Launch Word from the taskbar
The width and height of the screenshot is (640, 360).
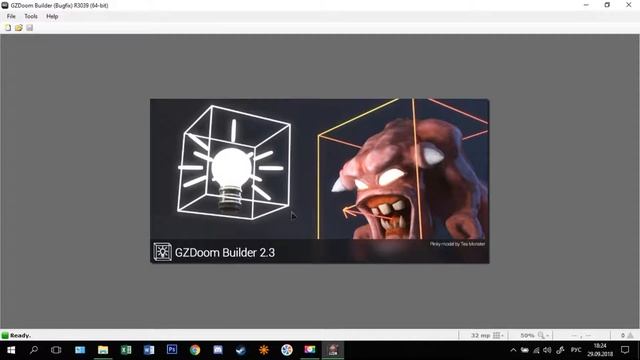(149, 350)
